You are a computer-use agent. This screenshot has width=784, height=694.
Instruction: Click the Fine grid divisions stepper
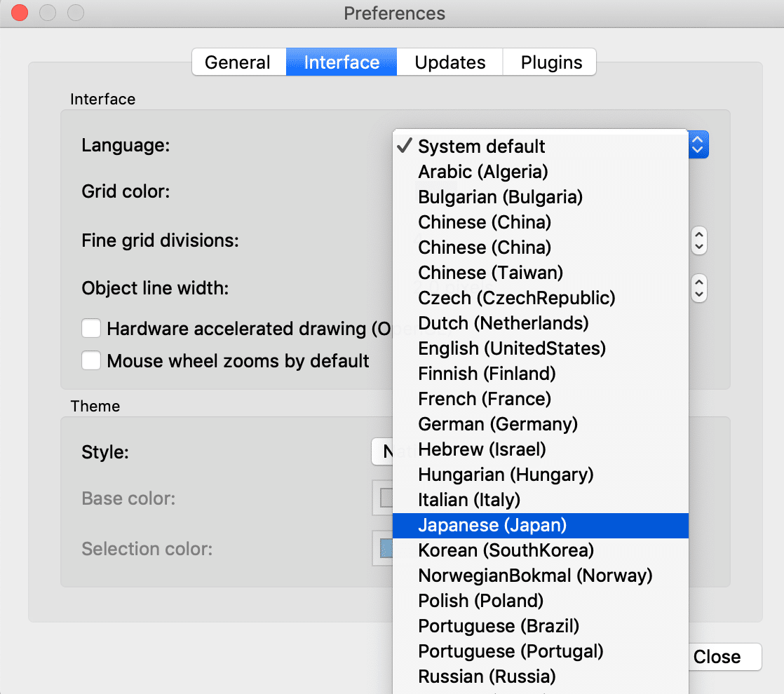pyautogui.click(x=698, y=241)
